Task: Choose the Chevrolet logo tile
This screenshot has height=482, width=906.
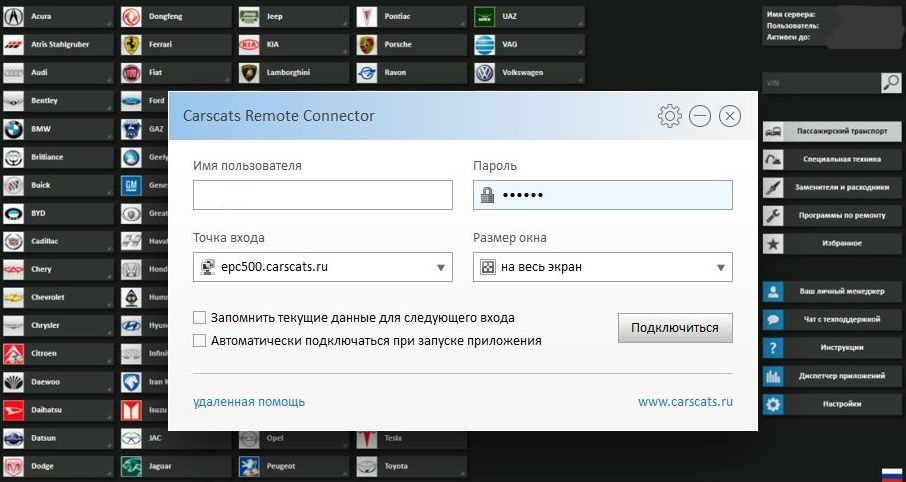Action: [x=13, y=298]
